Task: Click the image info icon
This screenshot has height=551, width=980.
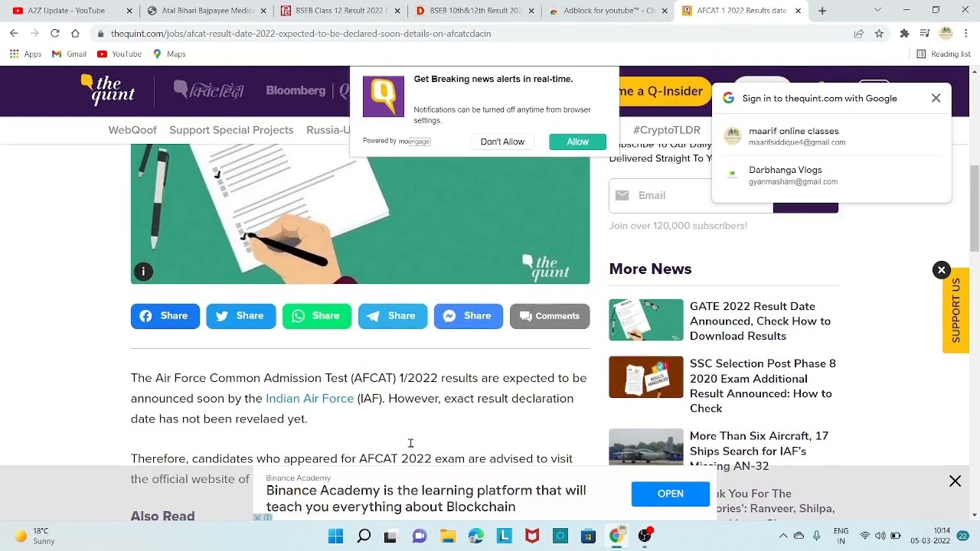Action: pyautogui.click(x=143, y=271)
